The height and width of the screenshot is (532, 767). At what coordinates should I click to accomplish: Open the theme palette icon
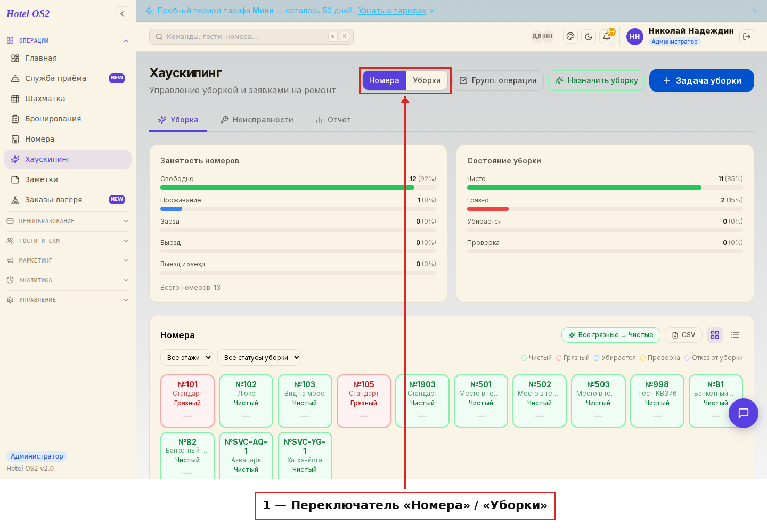tap(570, 37)
